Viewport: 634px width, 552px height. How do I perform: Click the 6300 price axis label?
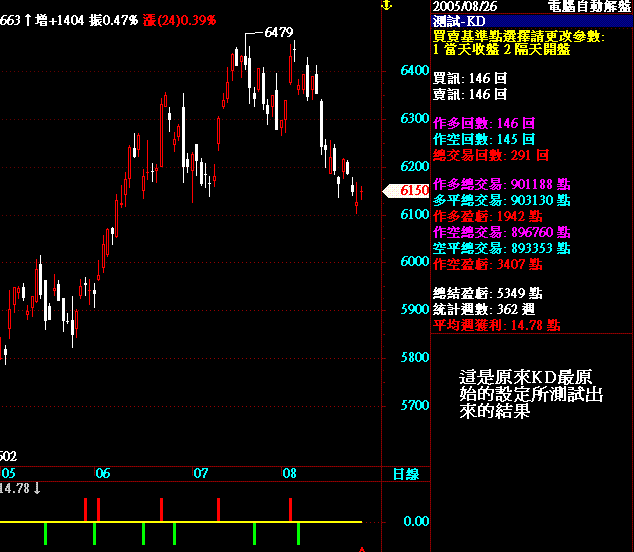tap(414, 118)
